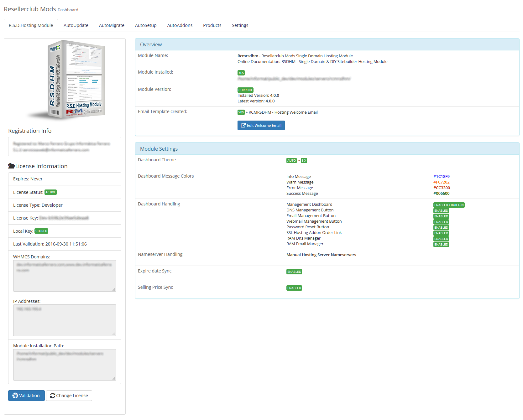
Task: Click the YES badge under Module Installed
Action: coord(241,73)
